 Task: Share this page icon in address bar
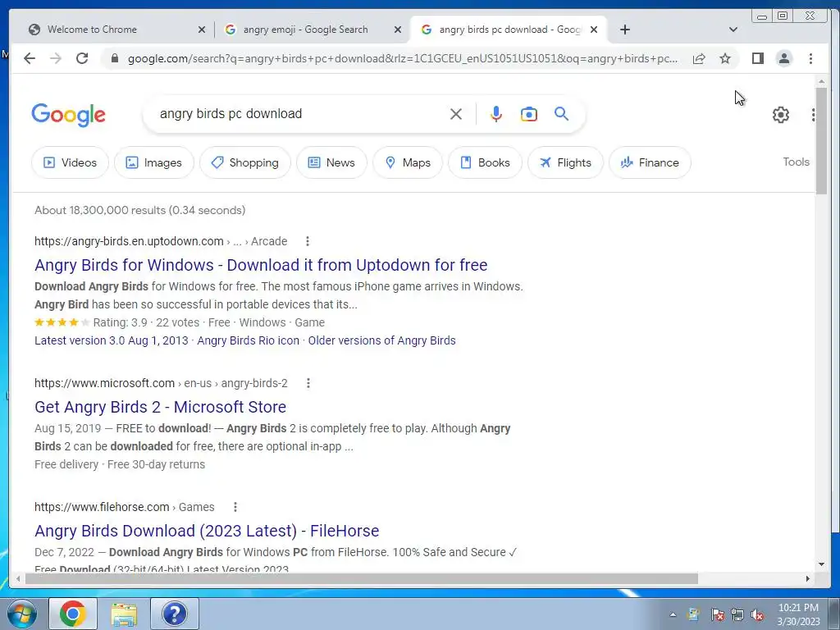point(699,58)
